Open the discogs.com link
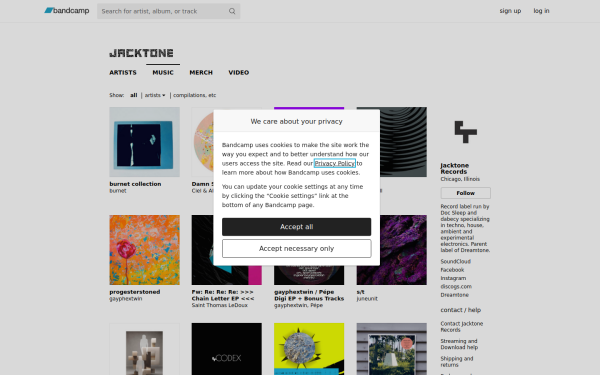This screenshot has width=600, height=375. [456, 286]
